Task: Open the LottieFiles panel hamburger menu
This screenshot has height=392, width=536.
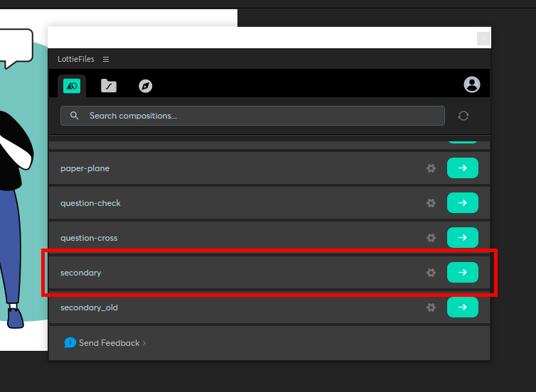Action: 106,59
